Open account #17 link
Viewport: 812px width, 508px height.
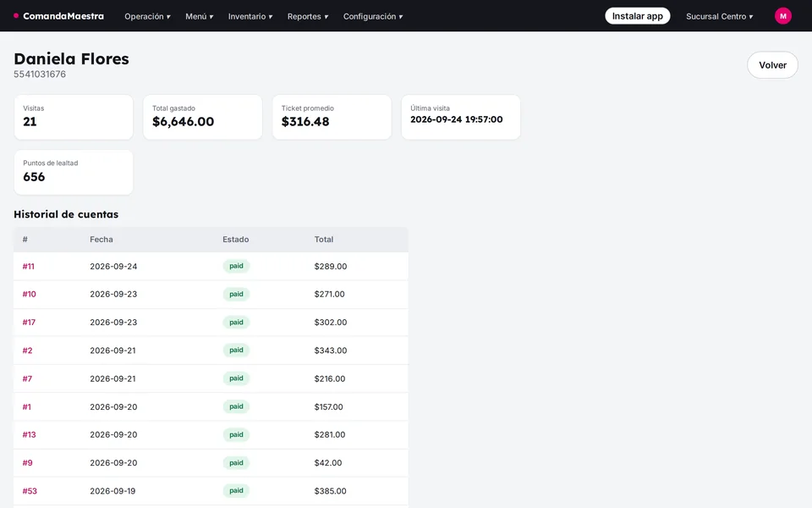click(x=29, y=323)
